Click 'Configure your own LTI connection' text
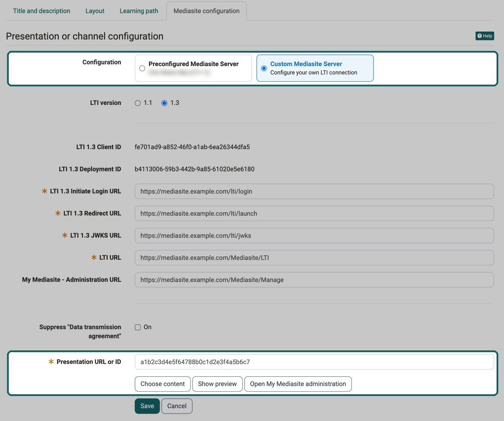 [314, 73]
